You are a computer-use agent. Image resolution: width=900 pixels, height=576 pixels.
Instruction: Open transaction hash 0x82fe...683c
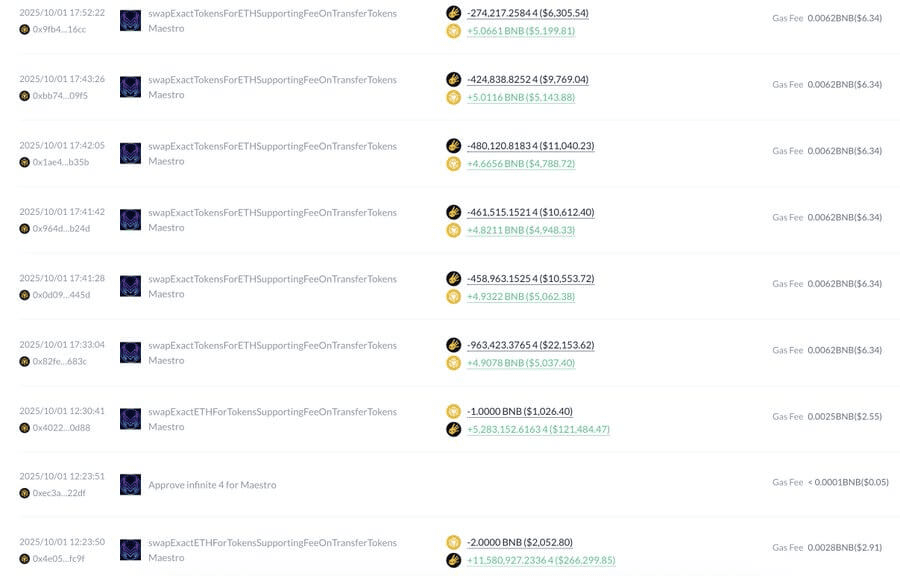point(60,361)
